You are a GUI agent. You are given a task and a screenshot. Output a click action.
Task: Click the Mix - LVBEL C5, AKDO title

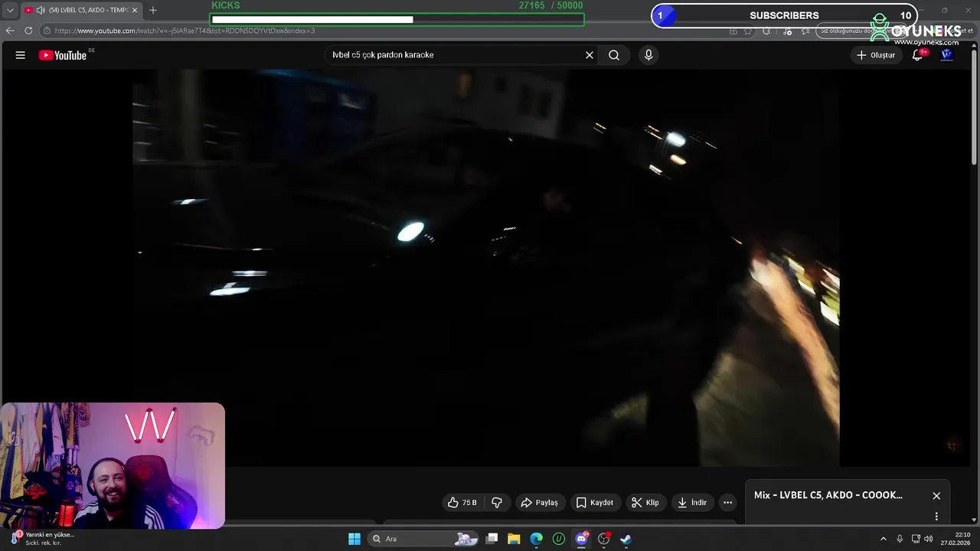(828, 495)
